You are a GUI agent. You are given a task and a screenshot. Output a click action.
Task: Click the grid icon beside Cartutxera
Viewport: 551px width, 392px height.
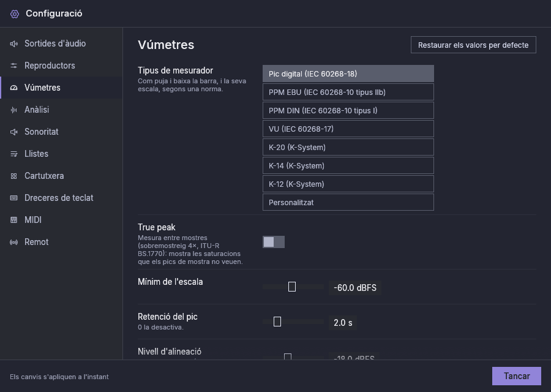13,176
